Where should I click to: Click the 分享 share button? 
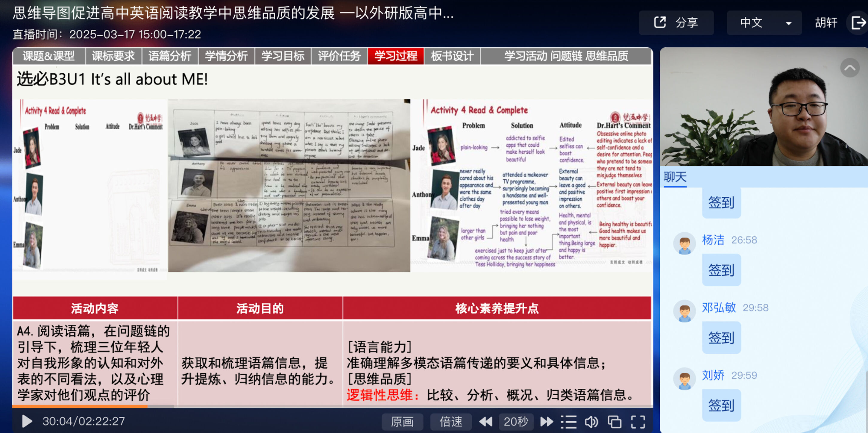[676, 23]
